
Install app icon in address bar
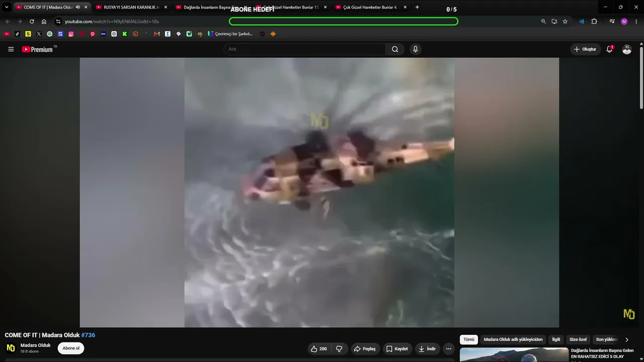click(x=554, y=22)
